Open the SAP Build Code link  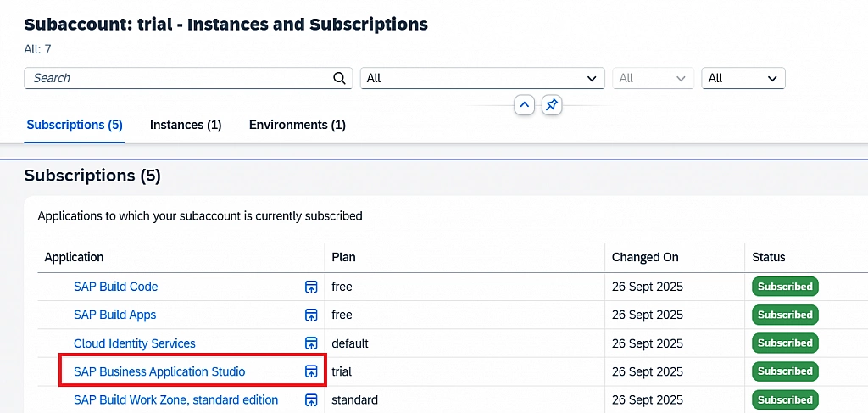click(x=116, y=287)
